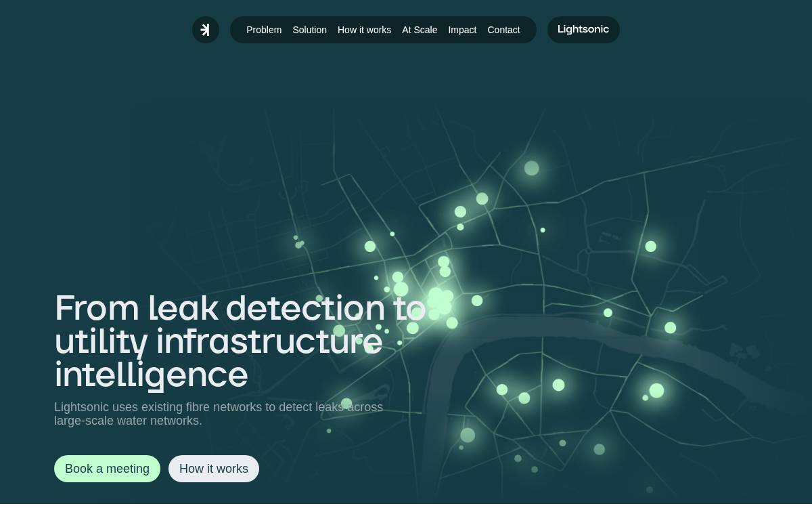Viewport: 812px width, 508px height.
Task: Click the subtitle about existing fibre networks
Action: click(219, 414)
